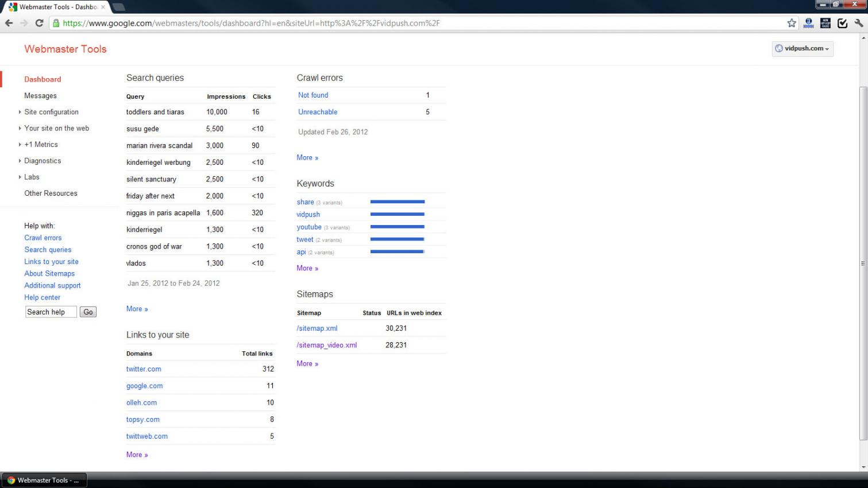Close the Webmaster Tools browser tab
Image resolution: width=868 pixels, height=488 pixels.
click(x=103, y=7)
